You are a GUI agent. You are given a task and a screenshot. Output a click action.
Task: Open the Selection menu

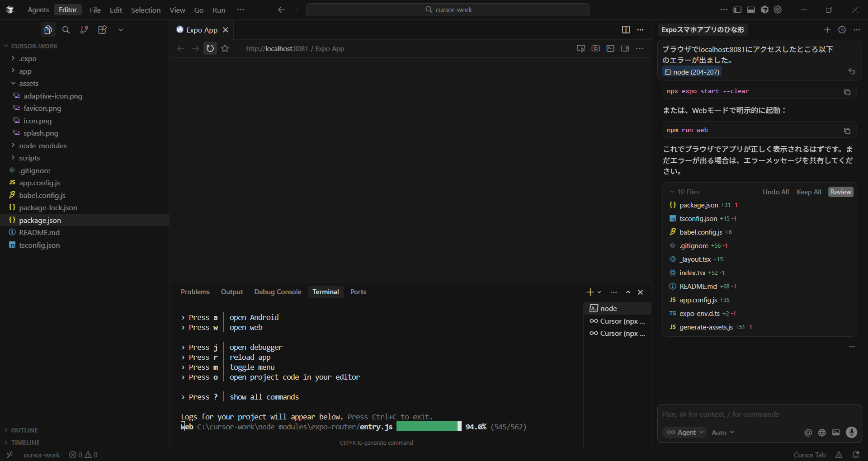pyautogui.click(x=146, y=10)
